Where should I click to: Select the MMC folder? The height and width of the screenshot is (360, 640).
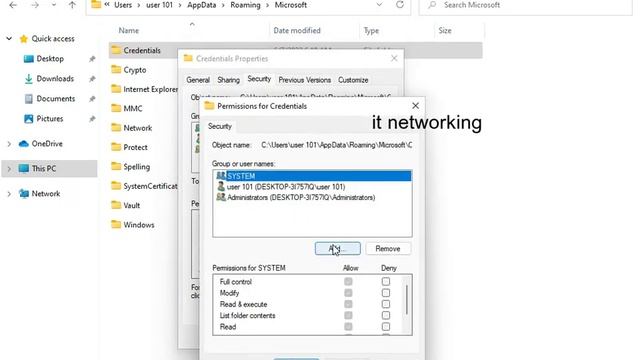click(x=127, y=109)
